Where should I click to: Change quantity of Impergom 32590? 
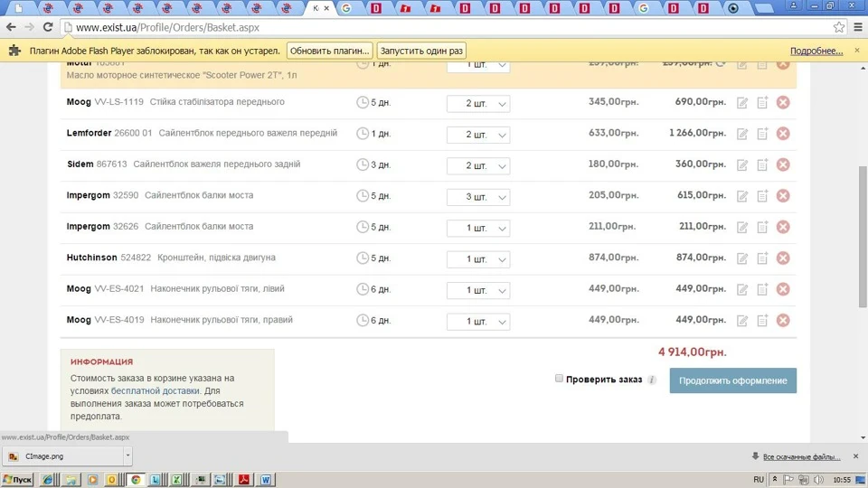pyautogui.click(x=478, y=197)
